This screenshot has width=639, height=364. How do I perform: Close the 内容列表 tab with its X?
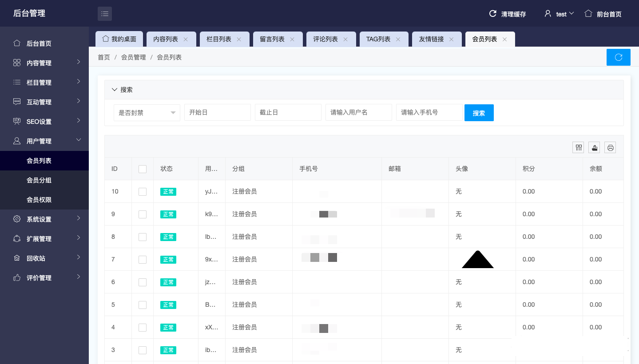click(x=186, y=40)
